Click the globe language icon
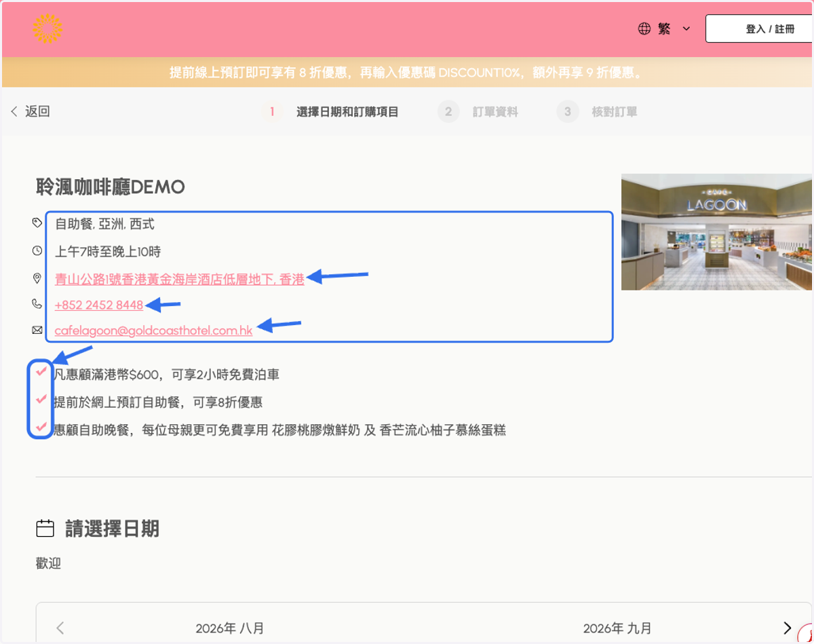Screen dimensions: 814x644 [x=644, y=29]
